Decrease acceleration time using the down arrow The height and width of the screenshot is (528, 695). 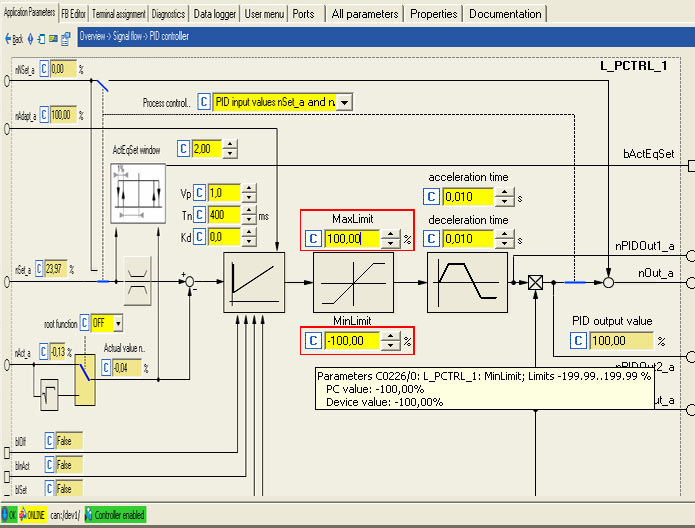pos(506,201)
